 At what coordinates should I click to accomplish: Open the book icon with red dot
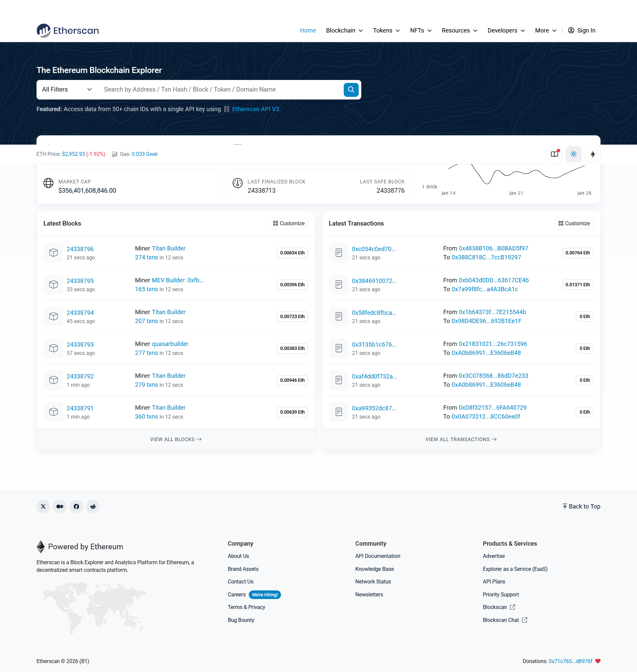[554, 154]
